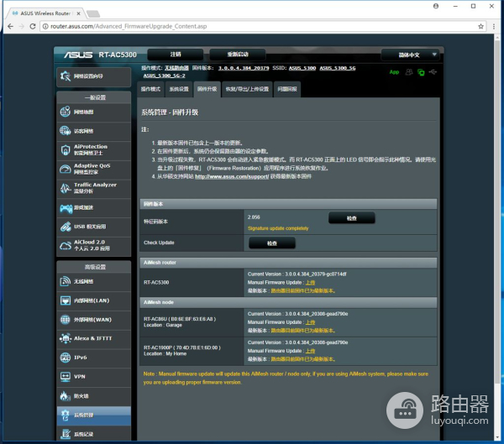Click the 注销 logout button

(x=176, y=55)
